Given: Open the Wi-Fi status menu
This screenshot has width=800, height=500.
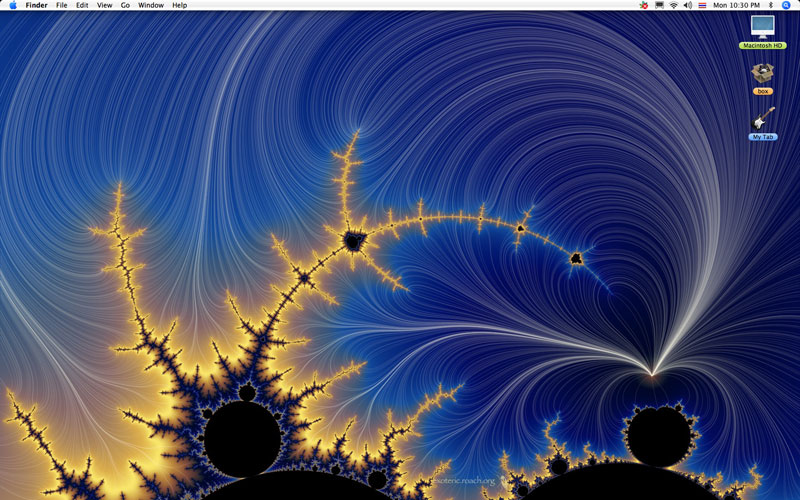Looking at the screenshot, I should (673, 5).
